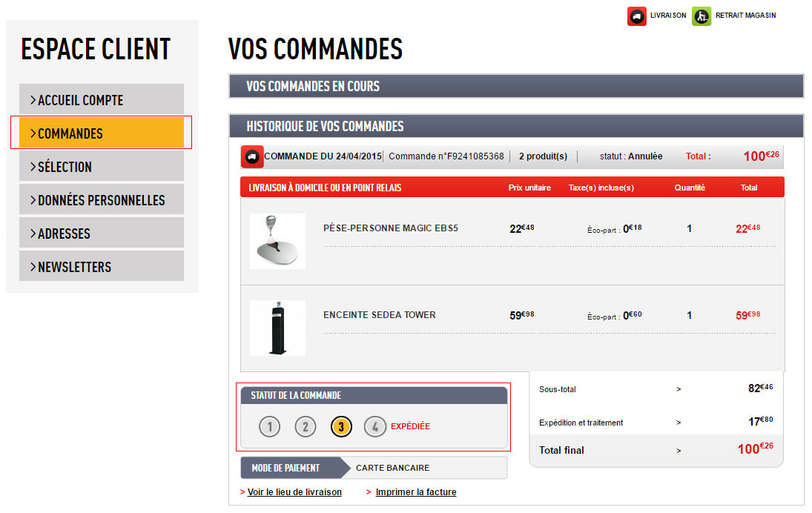812x513 pixels.
Task: Open the Pèse-Personne Magic EBS5 product thumbnail
Action: pos(277,241)
